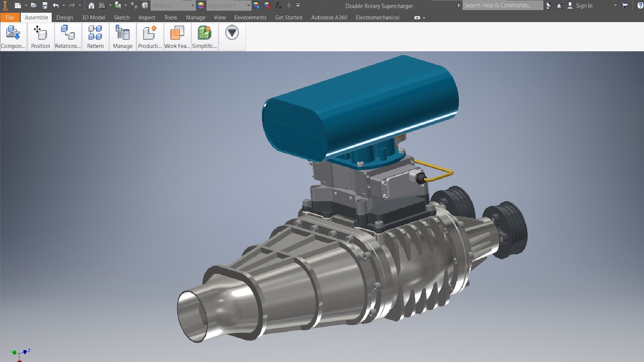Switch to the Tools ribbon tab
644x362 pixels.
pos(170,17)
